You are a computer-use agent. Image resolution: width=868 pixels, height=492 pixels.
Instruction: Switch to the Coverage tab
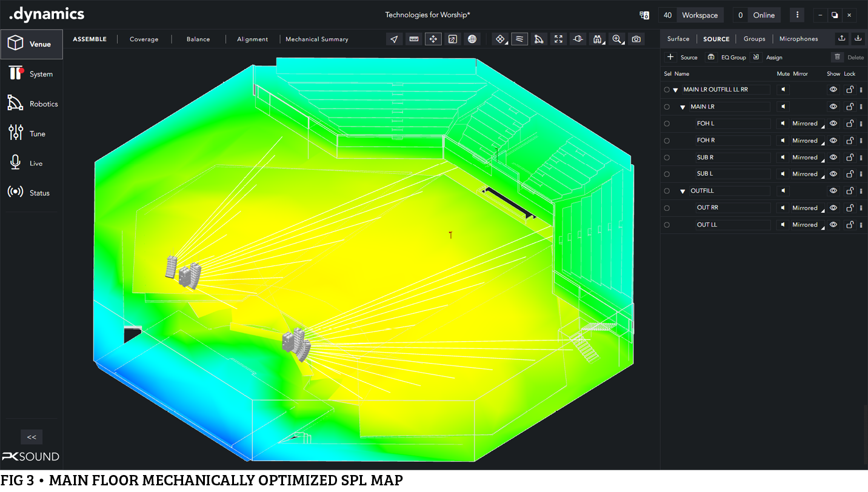pos(144,39)
